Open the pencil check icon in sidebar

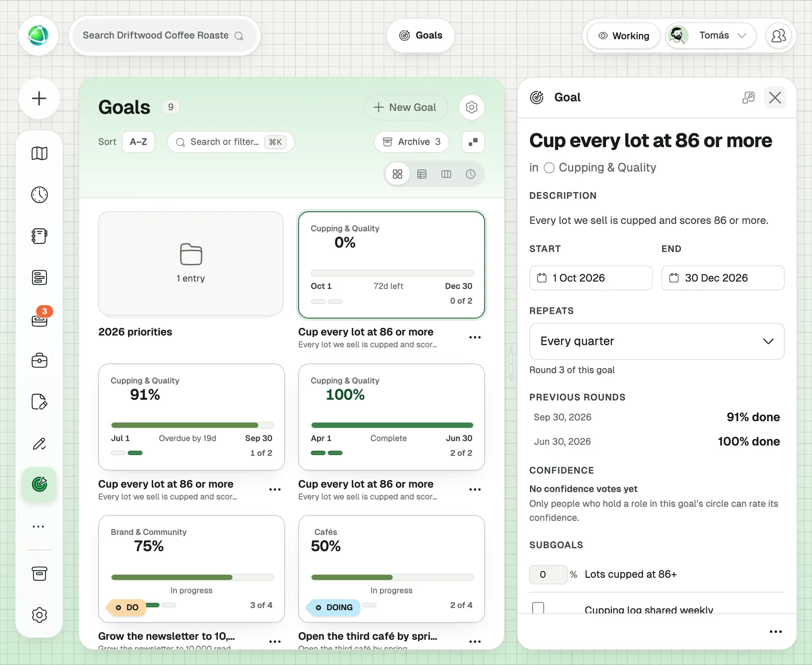39,443
